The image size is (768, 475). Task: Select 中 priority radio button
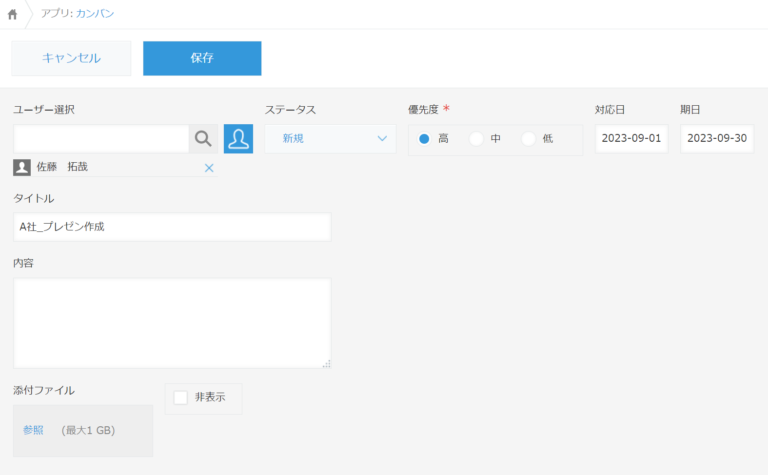[x=477, y=139]
